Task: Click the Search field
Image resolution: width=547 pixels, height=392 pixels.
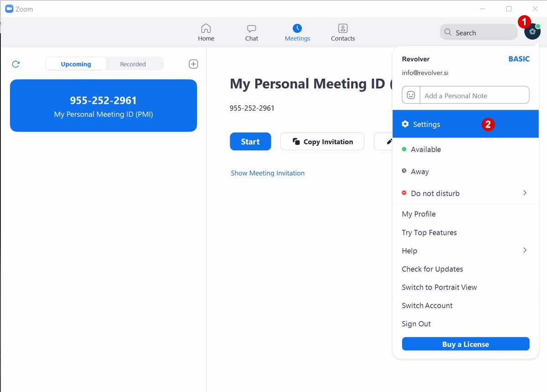Action: coord(479,32)
